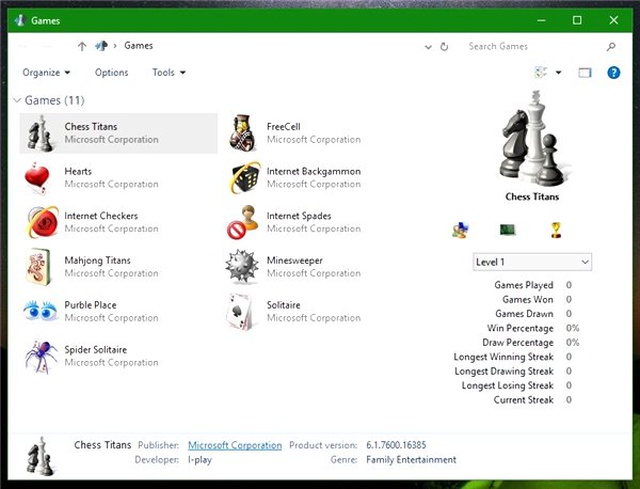Screen dimensions: 640x489
Task: Open the view options dropdown arrow
Action: pos(558,73)
